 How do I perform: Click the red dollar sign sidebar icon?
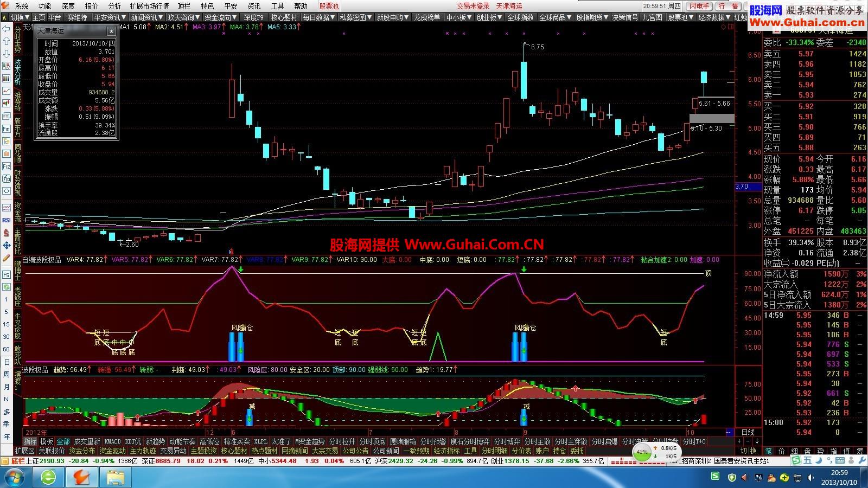pos(7,233)
